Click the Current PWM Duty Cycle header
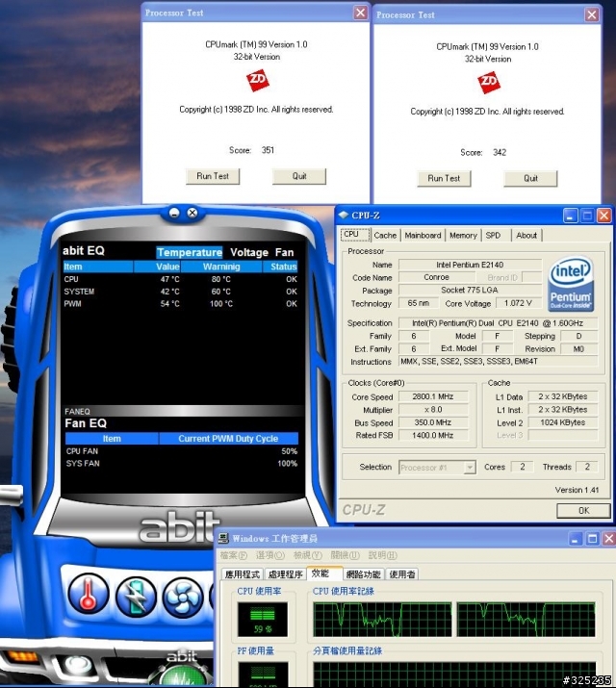Screen dimensions: 616x688 [228, 439]
